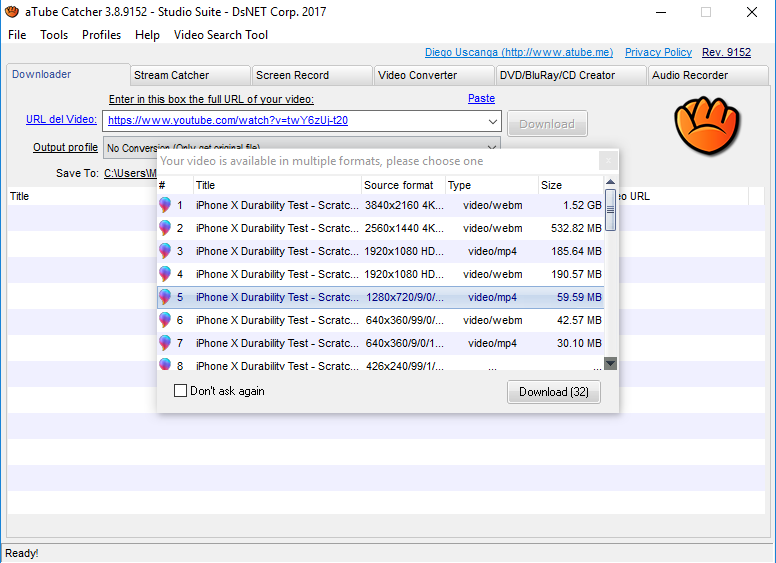Open the Diego Uscanga atube.me link
The height and width of the screenshot is (563, 776).
click(x=519, y=52)
